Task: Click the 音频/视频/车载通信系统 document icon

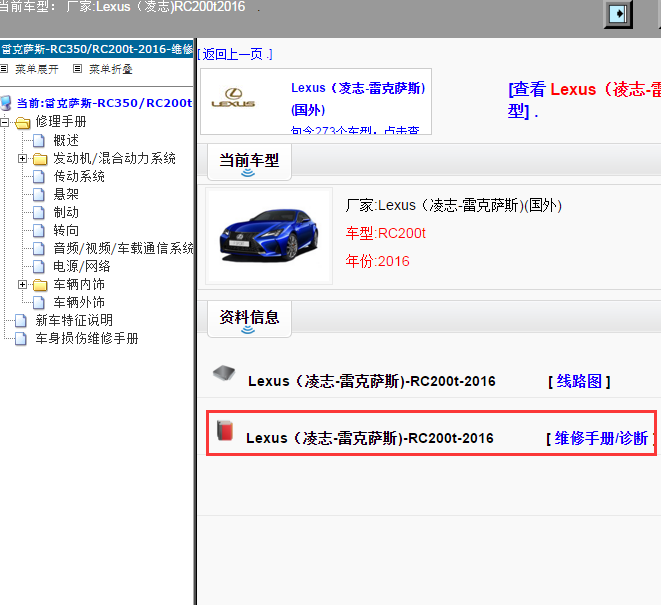Action: tap(38, 249)
